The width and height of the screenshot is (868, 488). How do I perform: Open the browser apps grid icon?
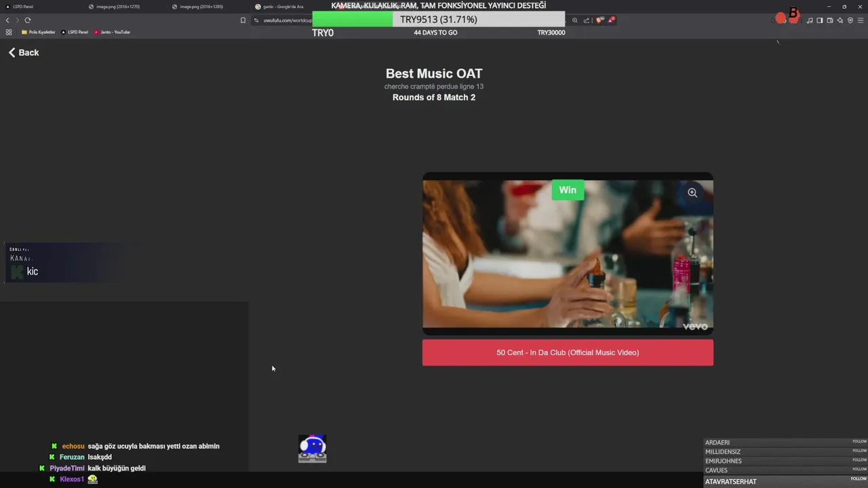click(x=9, y=32)
